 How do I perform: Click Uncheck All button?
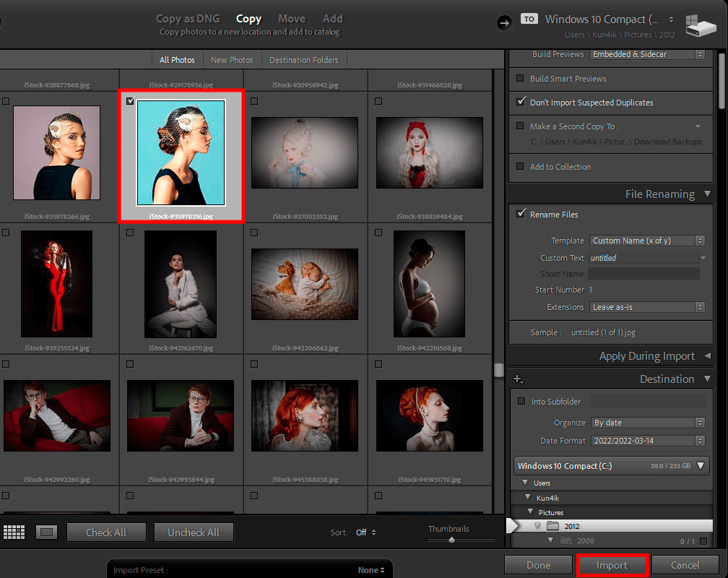[x=194, y=532]
